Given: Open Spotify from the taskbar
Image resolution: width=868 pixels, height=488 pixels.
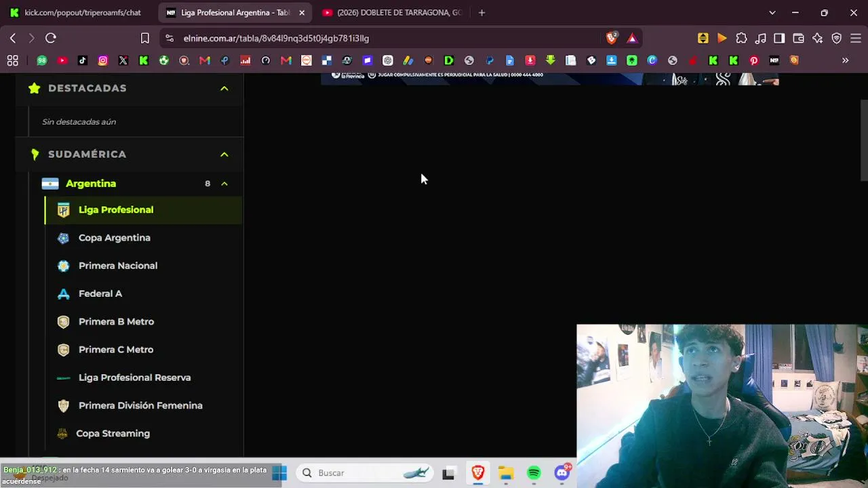Looking at the screenshot, I should tap(534, 473).
